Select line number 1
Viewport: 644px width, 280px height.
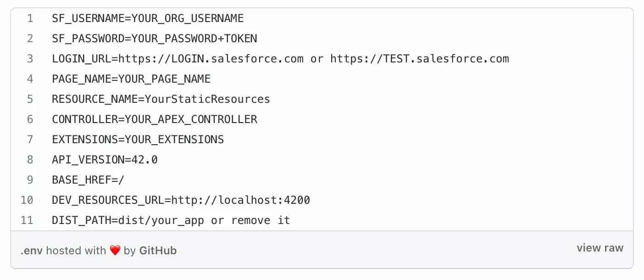(30, 18)
